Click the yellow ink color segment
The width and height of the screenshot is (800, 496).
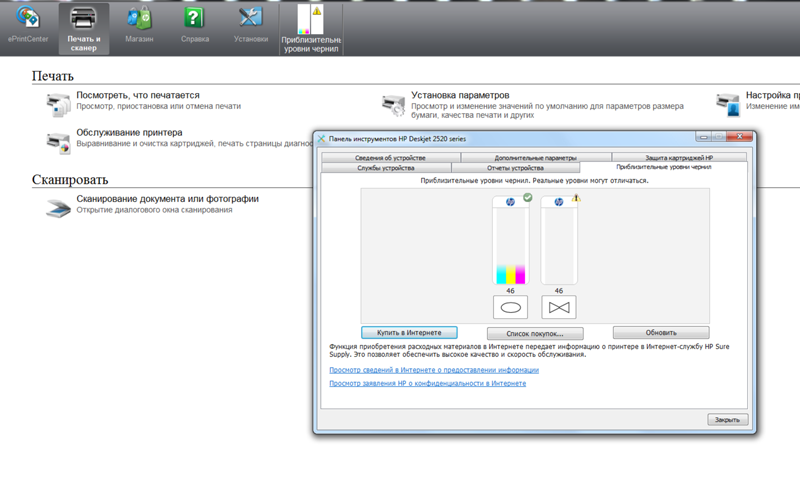[x=510, y=275]
